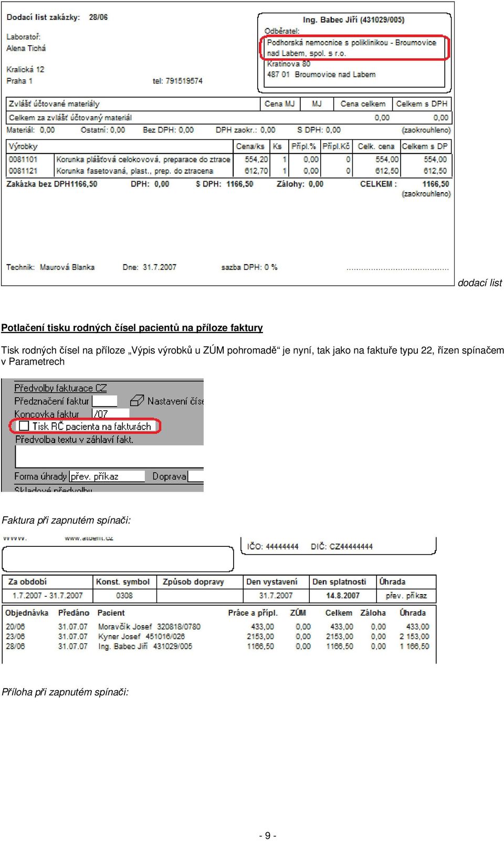Click phone number tel: 791519574
Image resolution: width=504 pixels, height=841 pixels.
tap(177, 81)
